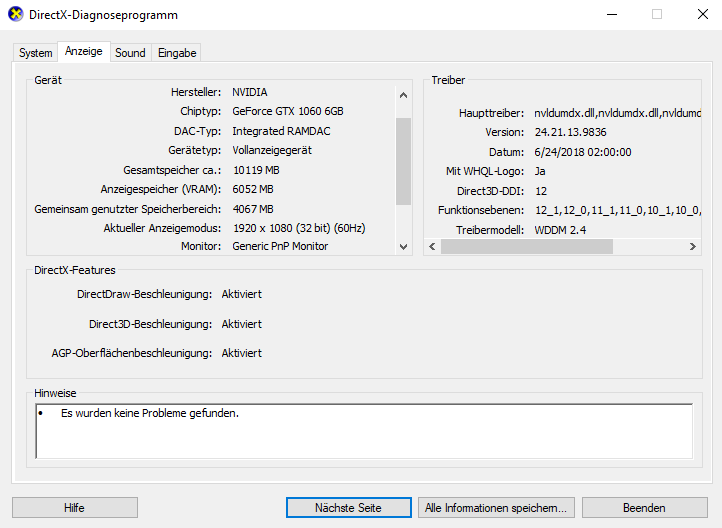Switch to the System tab
The width and height of the screenshot is (722, 528).
tap(35, 53)
